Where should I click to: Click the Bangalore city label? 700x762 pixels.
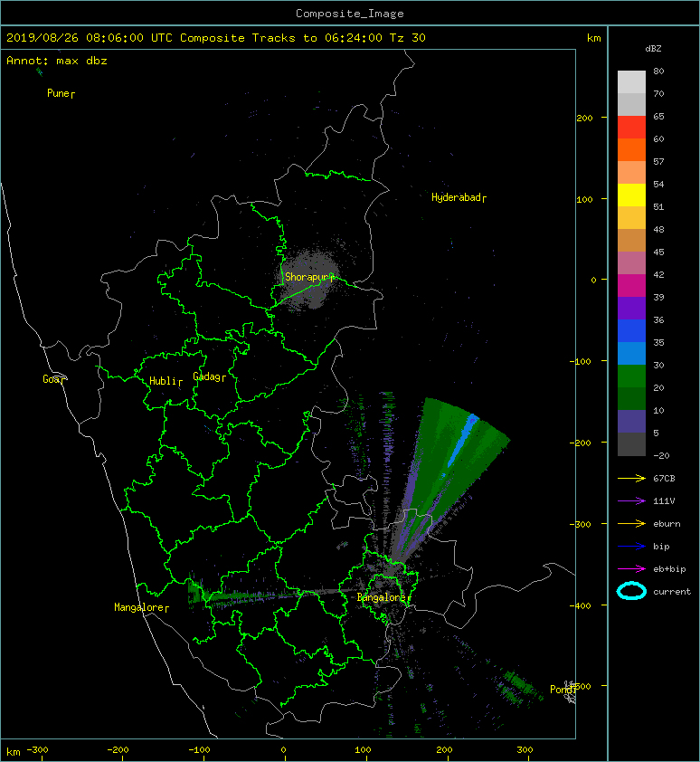tap(382, 597)
